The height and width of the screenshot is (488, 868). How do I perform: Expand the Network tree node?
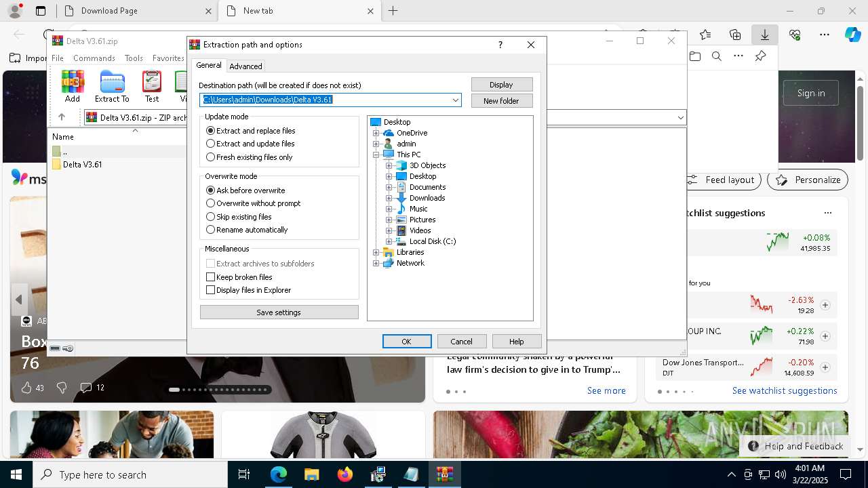(376, 263)
